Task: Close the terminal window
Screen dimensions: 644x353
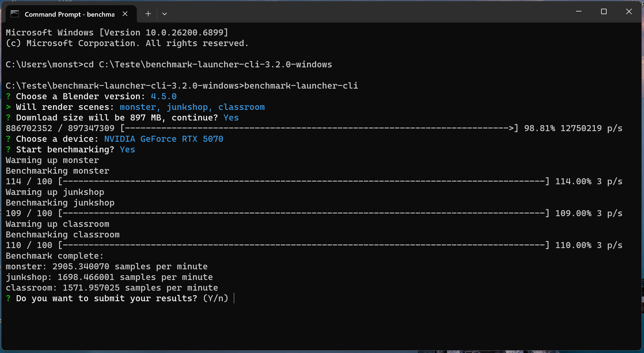Action: pyautogui.click(x=629, y=12)
